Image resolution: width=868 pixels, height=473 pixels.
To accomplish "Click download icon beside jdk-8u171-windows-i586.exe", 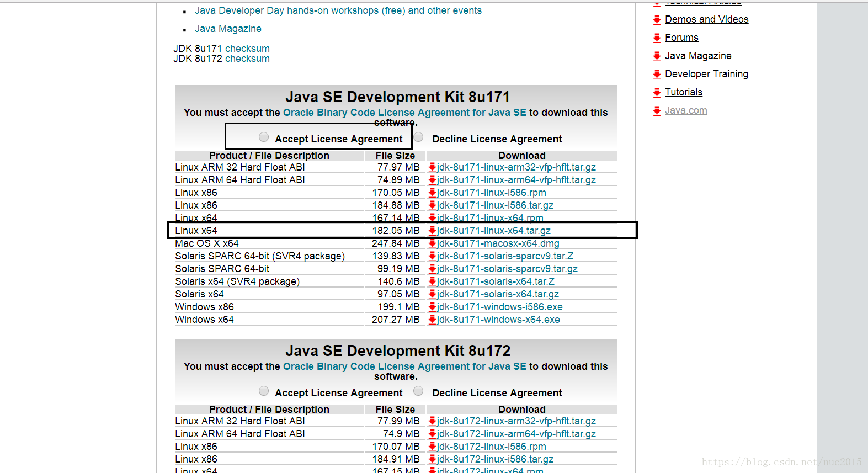I will 432,307.
